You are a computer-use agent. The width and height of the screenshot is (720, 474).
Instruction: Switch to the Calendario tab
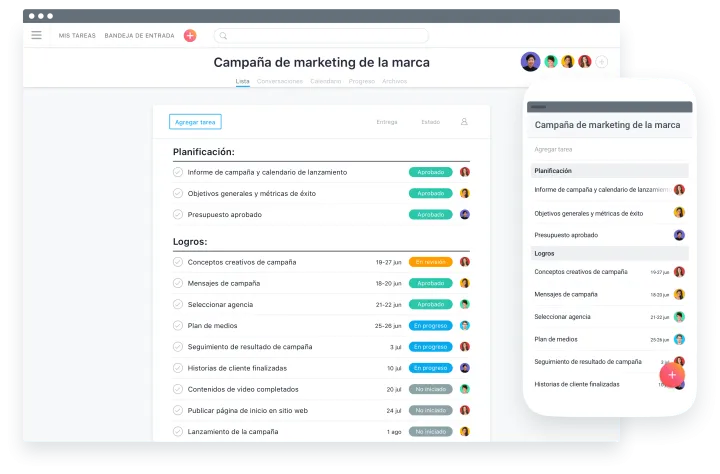[325, 81]
